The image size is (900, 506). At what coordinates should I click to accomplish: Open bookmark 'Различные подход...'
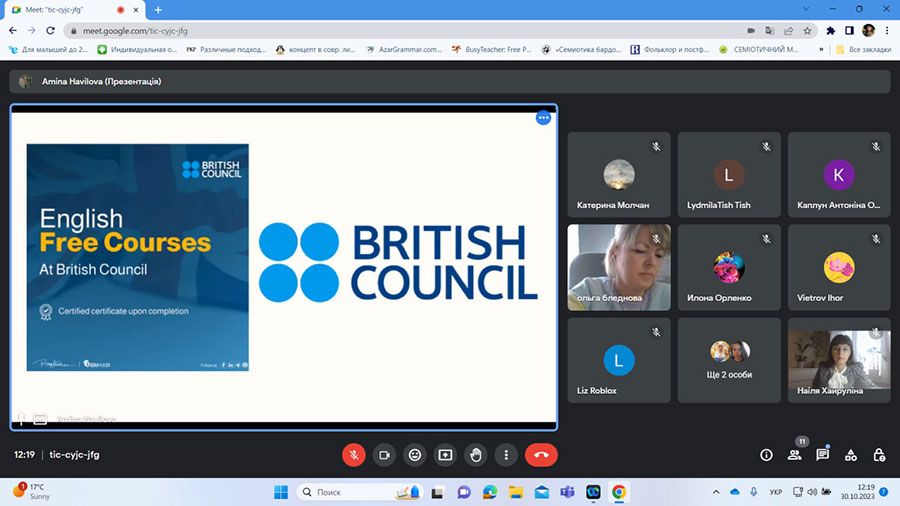227,49
